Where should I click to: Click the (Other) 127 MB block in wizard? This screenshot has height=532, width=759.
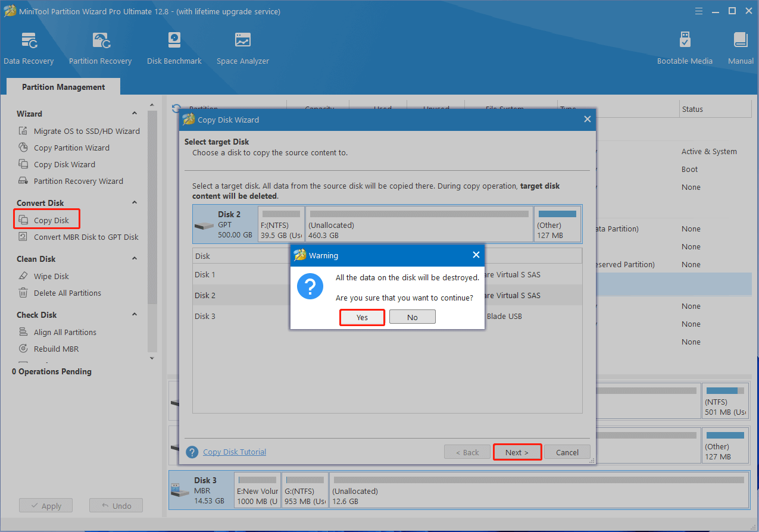pos(557,224)
